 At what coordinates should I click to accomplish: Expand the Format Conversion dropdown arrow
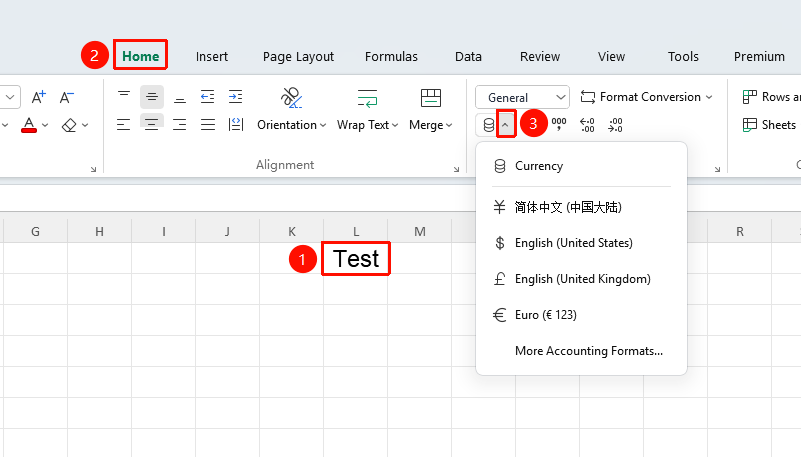coord(709,97)
